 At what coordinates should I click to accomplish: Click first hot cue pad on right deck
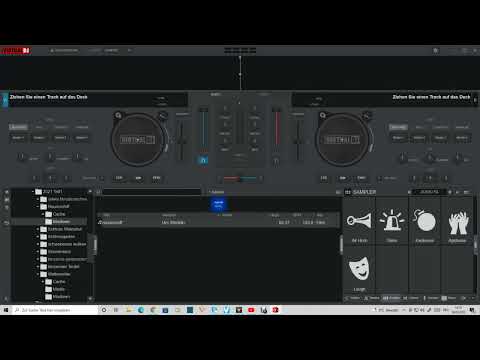398,138
